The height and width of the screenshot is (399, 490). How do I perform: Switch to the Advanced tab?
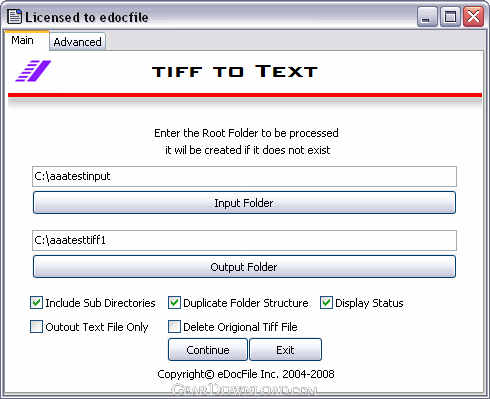coord(77,42)
